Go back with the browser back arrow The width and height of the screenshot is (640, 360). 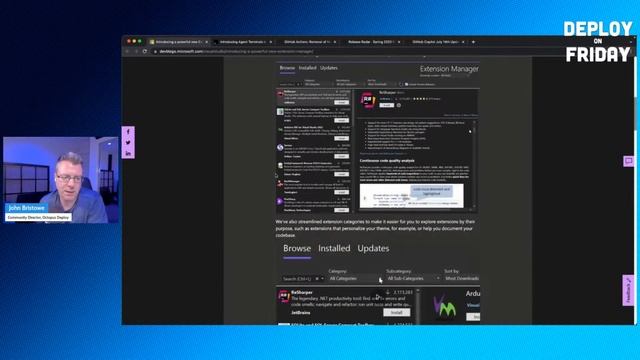127,51
